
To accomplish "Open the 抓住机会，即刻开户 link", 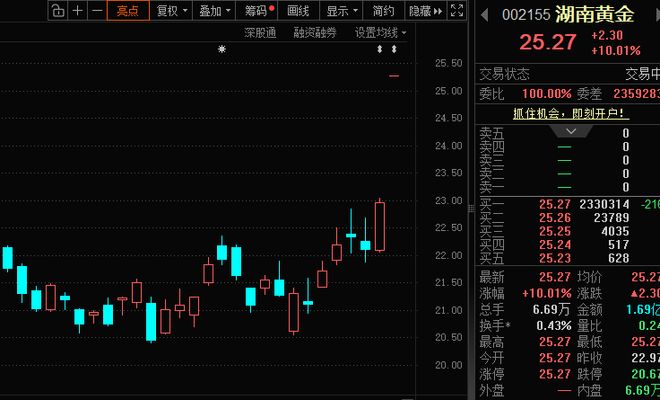I will click(571, 113).
